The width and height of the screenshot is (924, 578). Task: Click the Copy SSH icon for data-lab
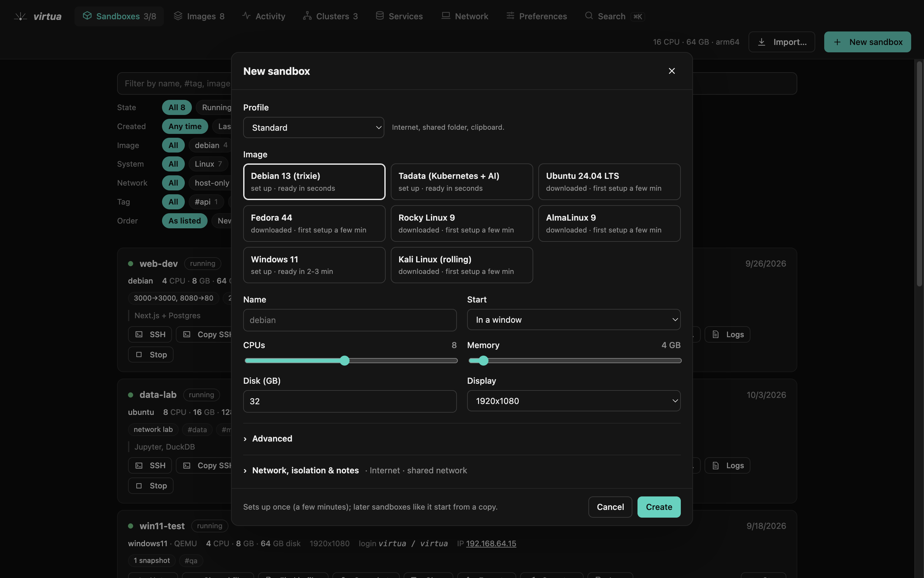(187, 466)
